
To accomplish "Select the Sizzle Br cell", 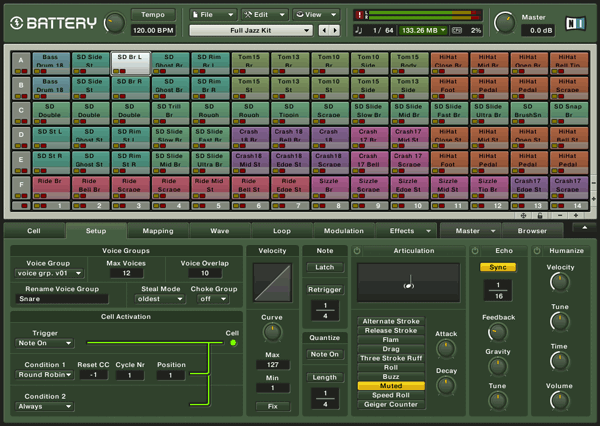I will tap(329, 188).
